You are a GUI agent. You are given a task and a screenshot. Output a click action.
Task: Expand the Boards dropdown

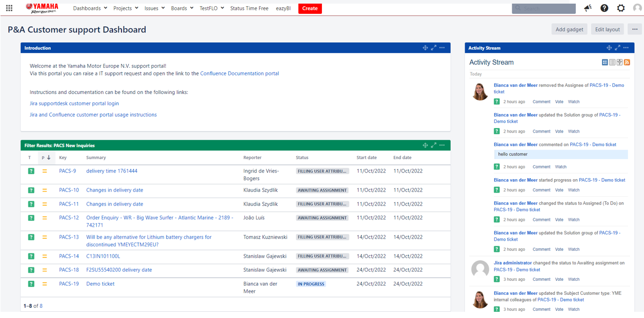(182, 8)
